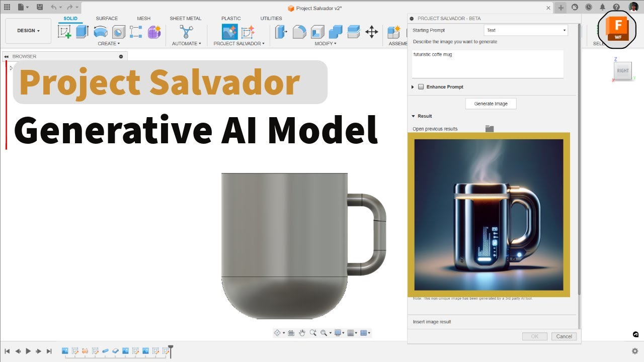Image resolution: width=644 pixels, height=362 pixels.
Task: Open the notifications bell
Action: click(x=602, y=7)
